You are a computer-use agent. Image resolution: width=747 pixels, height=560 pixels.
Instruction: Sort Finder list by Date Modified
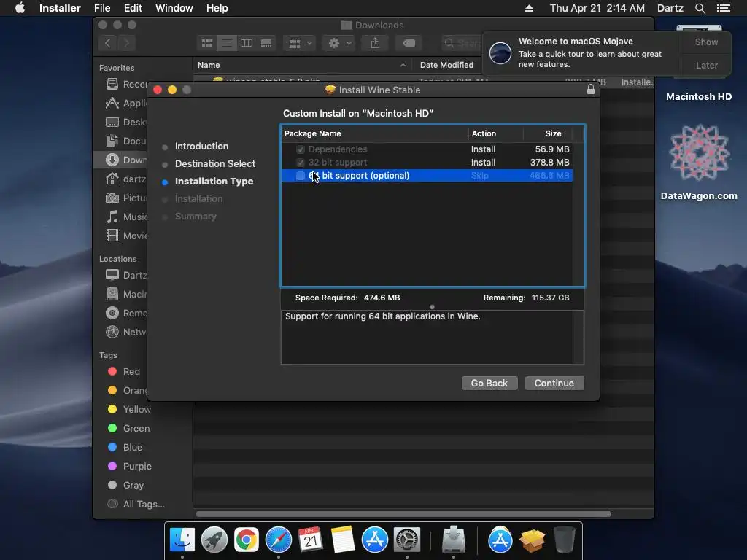coord(446,65)
